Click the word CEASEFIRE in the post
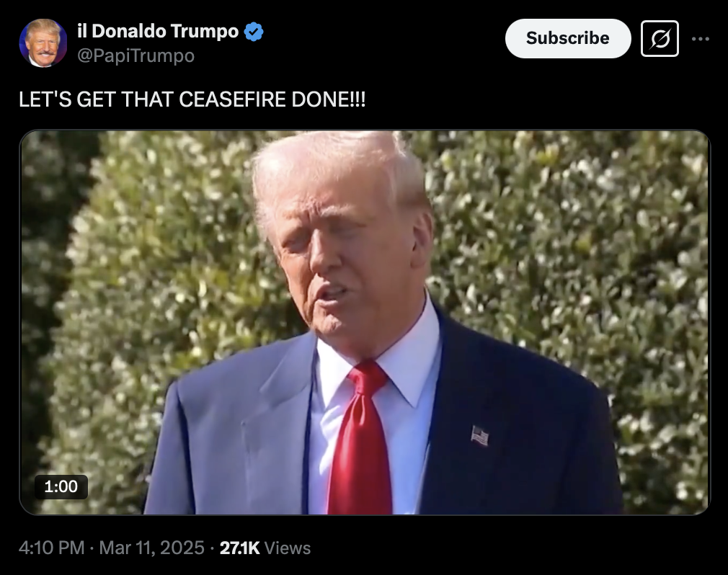 233,99
